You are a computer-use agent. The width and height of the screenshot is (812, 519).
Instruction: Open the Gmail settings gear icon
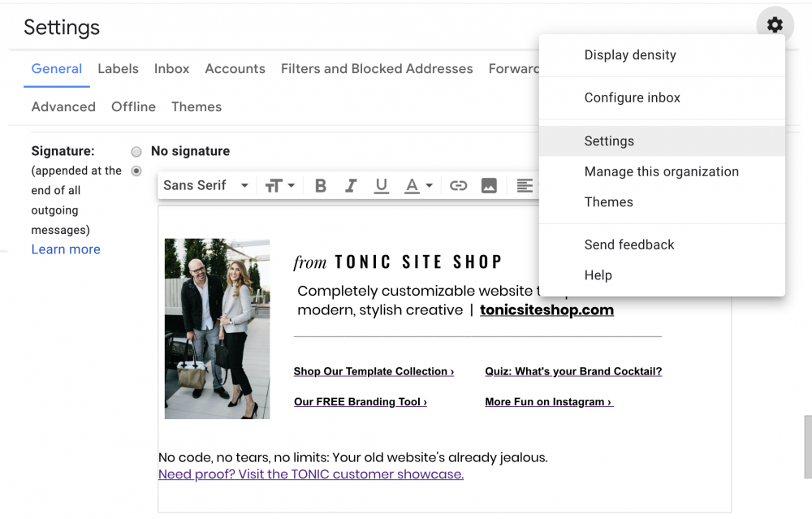point(775,24)
